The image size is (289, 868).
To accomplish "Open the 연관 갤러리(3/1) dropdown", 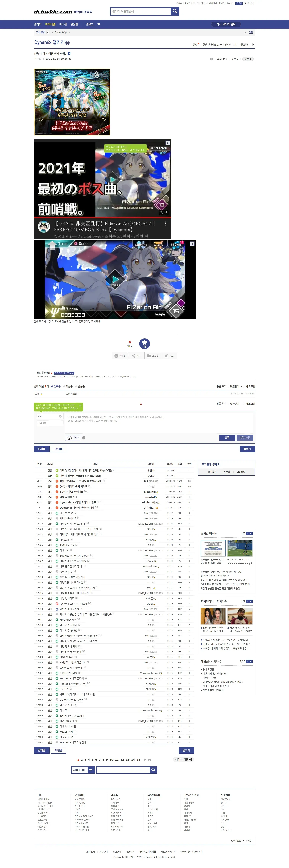I will [212, 45].
